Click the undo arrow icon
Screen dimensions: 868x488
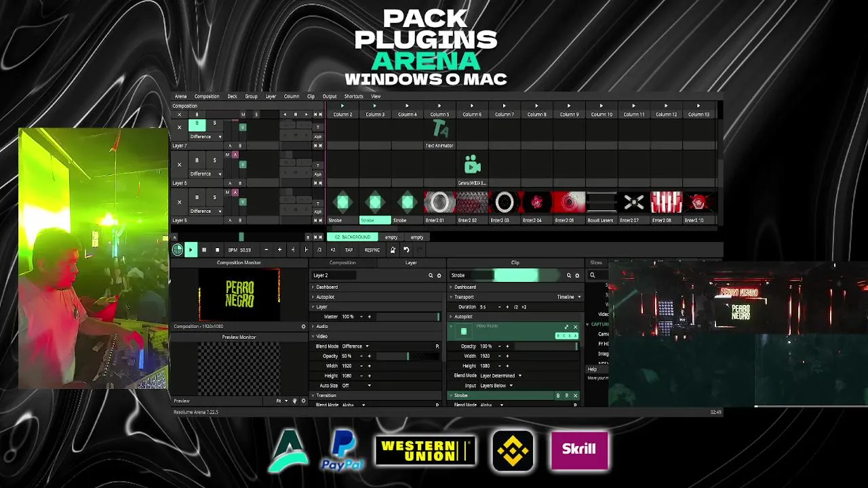pos(406,250)
